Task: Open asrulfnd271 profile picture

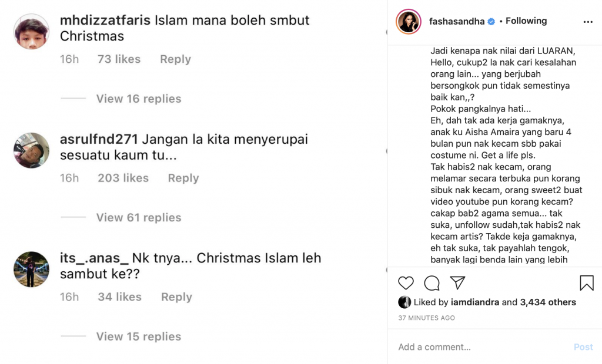Action: coord(32,150)
